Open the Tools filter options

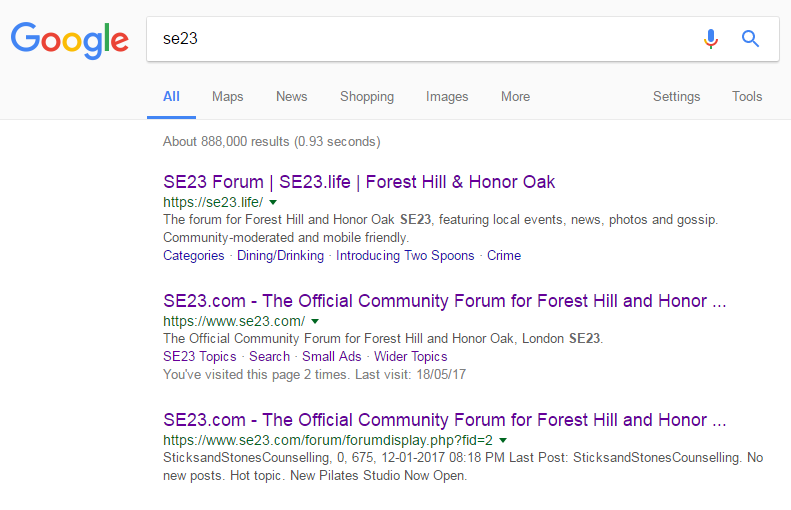746,97
